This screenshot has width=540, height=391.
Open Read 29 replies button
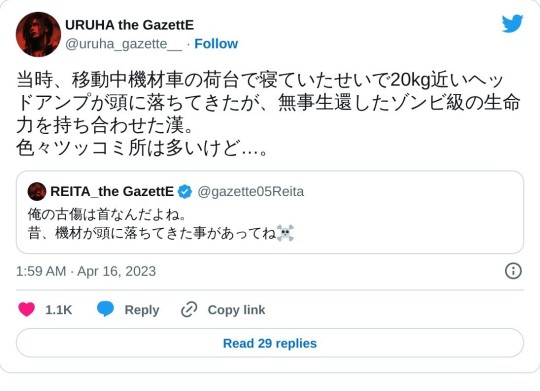(x=270, y=343)
